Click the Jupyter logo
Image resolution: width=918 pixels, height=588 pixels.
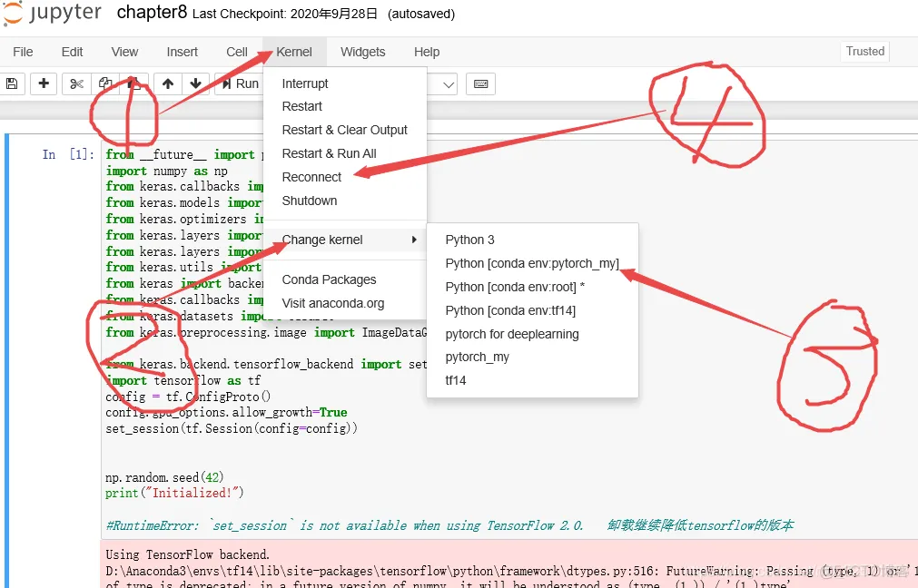(x=52, y=13)
